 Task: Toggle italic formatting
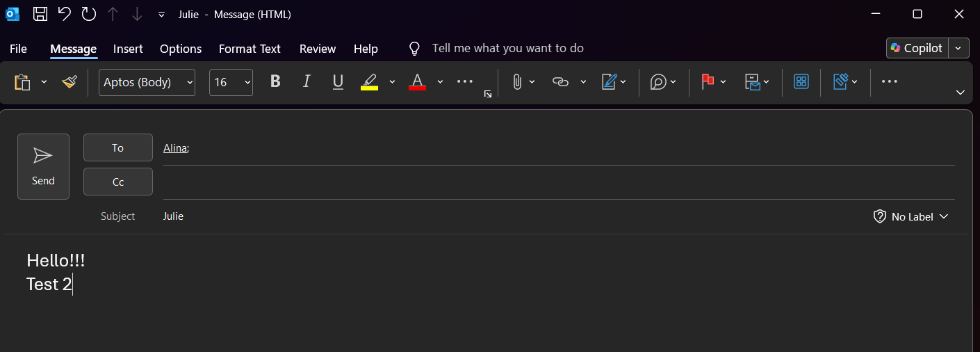pyautogui.click(x=307, y=82)
